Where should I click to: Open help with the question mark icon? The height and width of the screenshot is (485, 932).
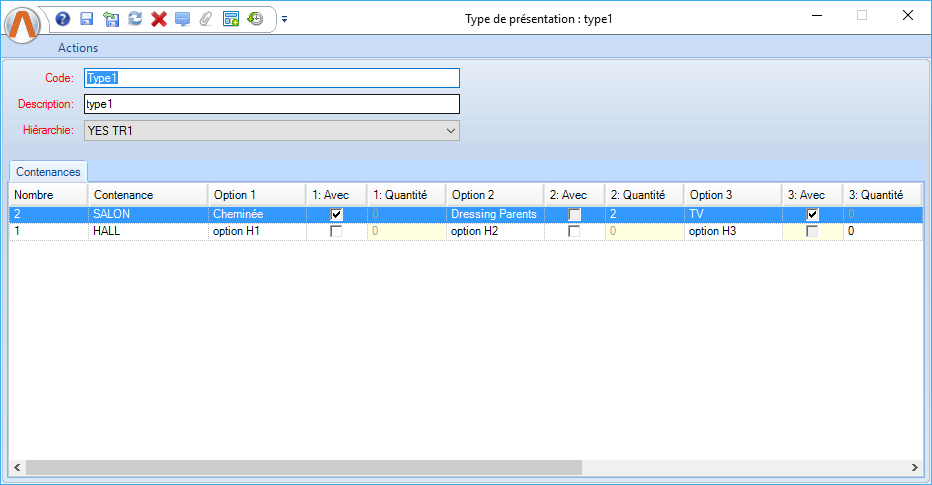tap(63, 18)
